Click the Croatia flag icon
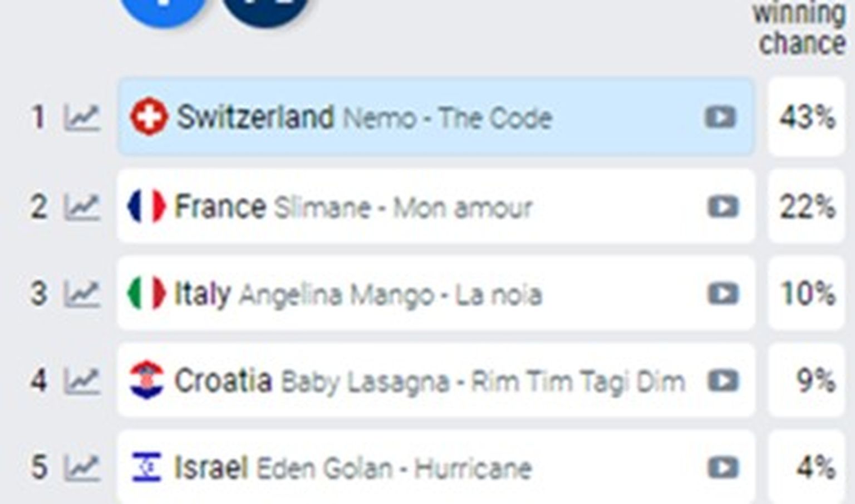Screen dimensions: 855x504 coord(146,381)
